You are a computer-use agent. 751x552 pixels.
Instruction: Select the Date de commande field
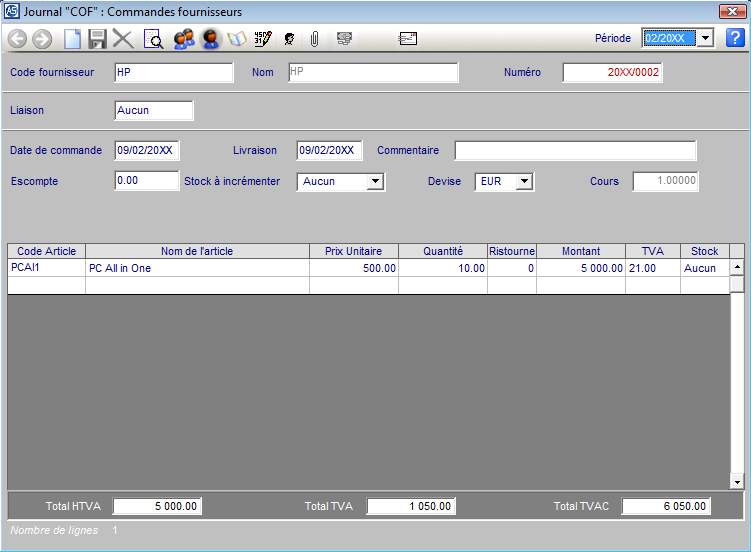pos(147,150)
